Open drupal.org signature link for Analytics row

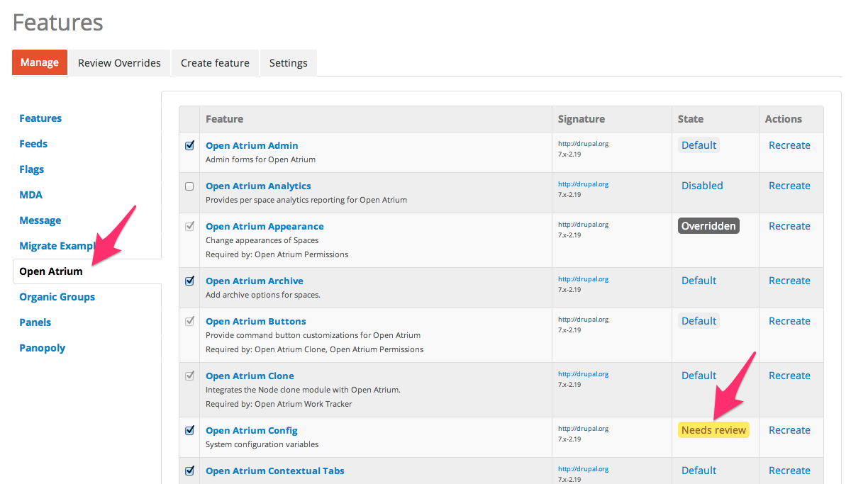pos(583,184)
